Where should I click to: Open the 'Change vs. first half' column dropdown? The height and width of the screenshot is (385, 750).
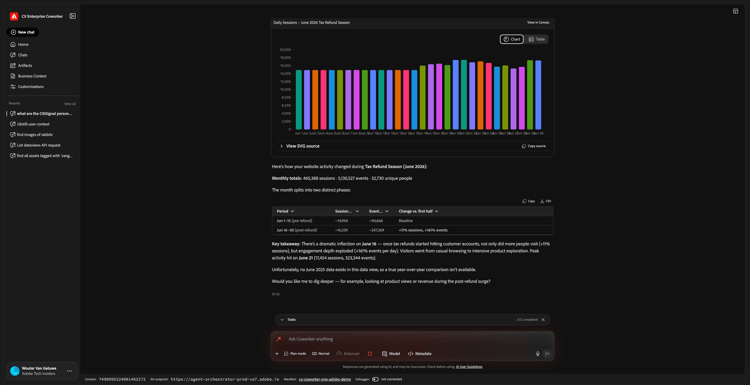click(436, 211)
